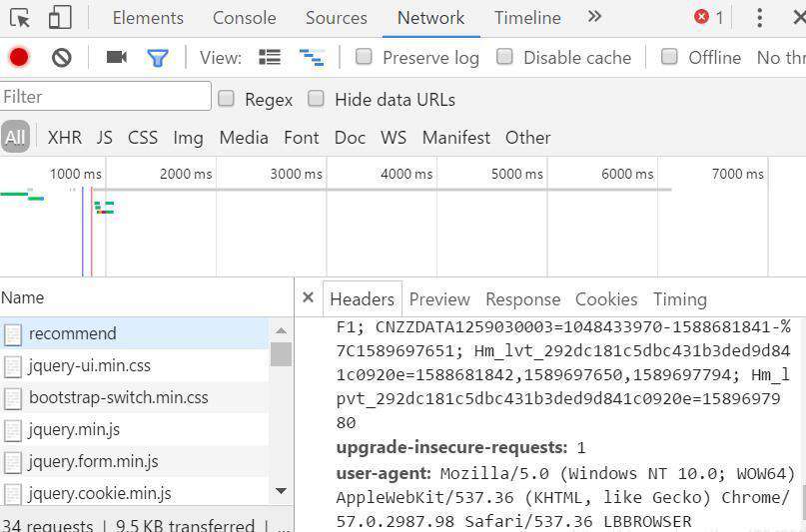Click the request list scroll up arrow
806x532 pixels.
point(282,330)
